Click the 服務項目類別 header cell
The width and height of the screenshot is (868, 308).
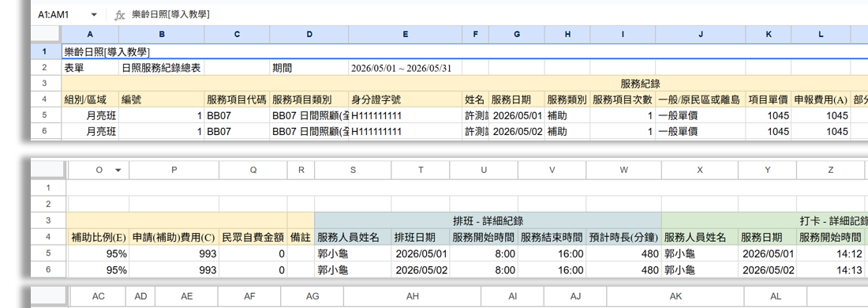(x=309, y=100)
